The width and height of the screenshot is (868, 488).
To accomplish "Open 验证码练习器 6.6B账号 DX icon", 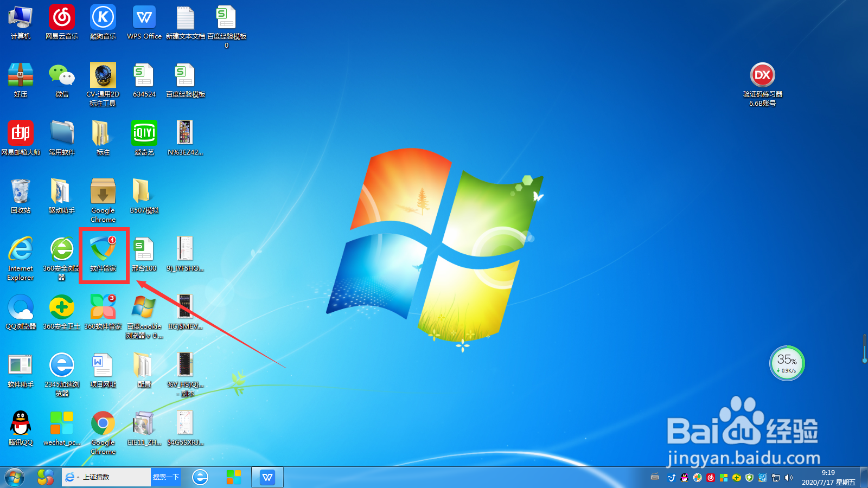I will click(x=762, y=85).
